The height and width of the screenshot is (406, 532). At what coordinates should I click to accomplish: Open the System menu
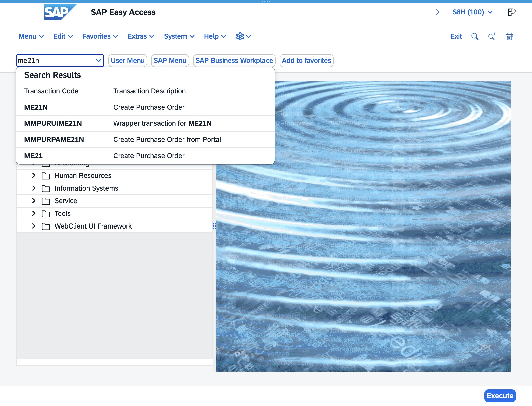(x=179, y=36)
